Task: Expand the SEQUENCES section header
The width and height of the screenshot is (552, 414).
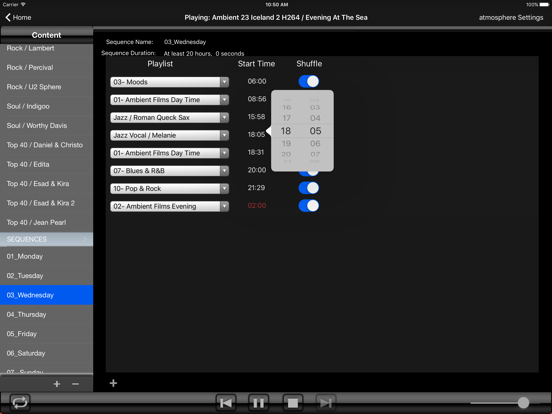Action: [46, 239]
